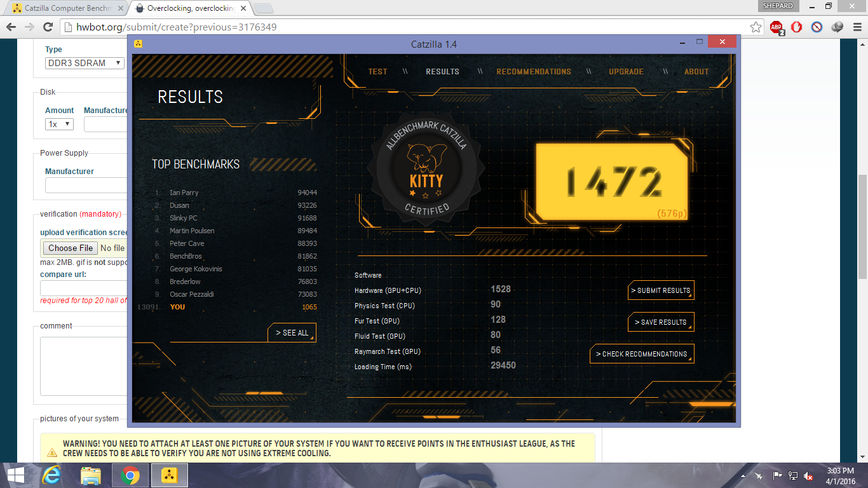Click the SEE ALL button under top benchmarks
868x488 pixels.
coord(292,333)
